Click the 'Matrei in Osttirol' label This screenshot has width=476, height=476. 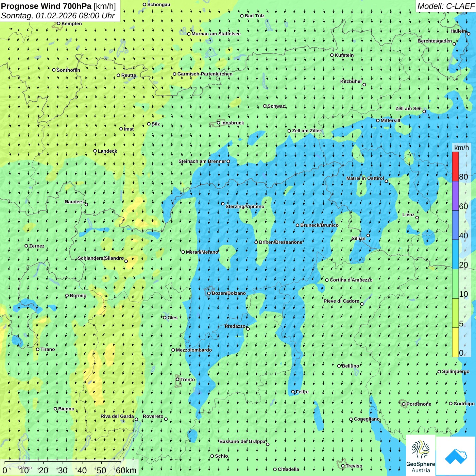[x=365, y=178]
